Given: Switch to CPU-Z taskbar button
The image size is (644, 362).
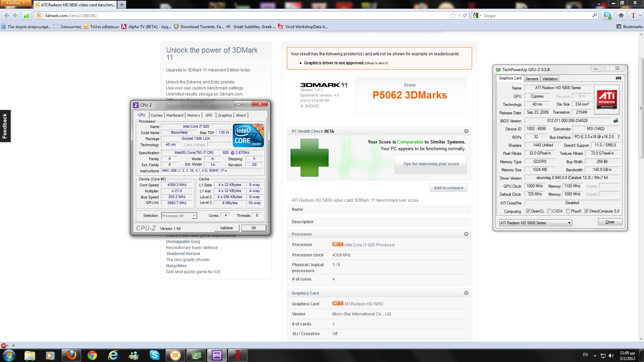Looking at the screenshot, I should [217, 355].
